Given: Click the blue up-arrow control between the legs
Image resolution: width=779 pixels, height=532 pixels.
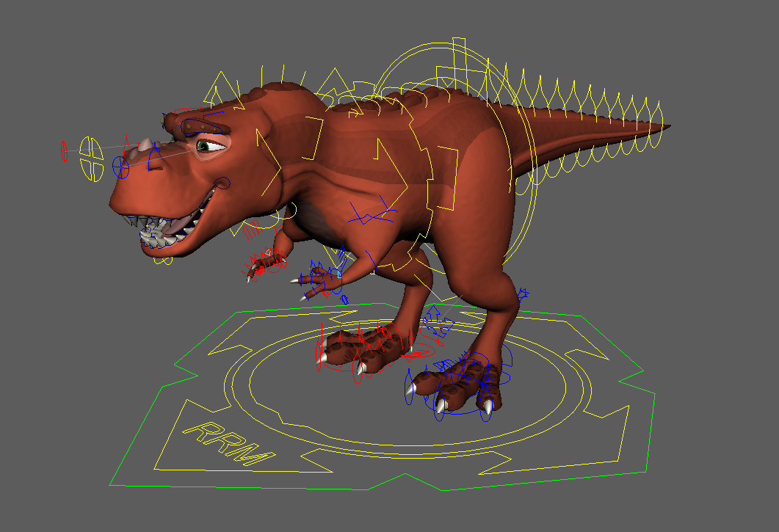Looking at the screenshot, I should coord(433,314).
